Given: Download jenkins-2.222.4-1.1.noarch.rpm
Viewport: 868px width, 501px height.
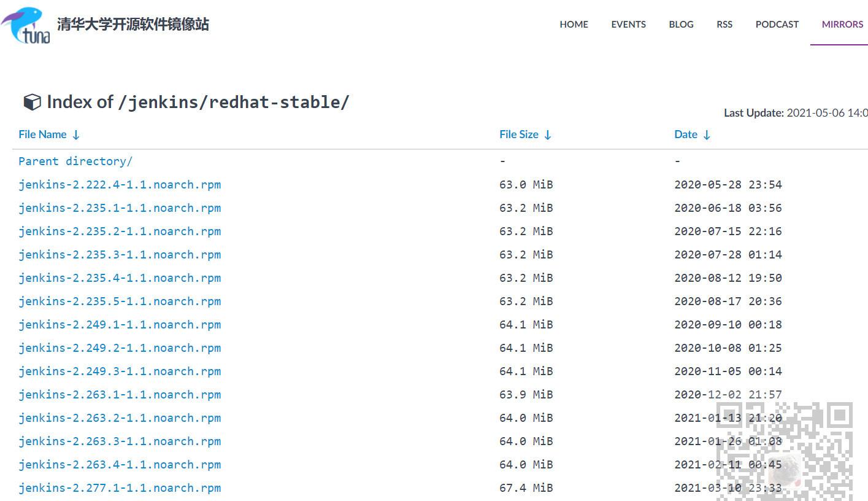Looking at the screenshot, I should 120,184.
